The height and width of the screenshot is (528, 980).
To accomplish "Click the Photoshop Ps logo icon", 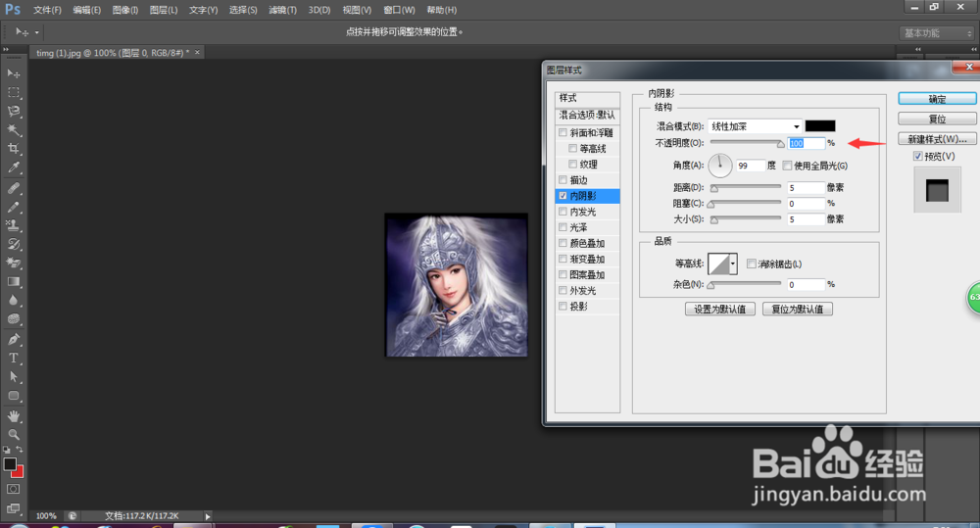I will (x=13, y=10).
